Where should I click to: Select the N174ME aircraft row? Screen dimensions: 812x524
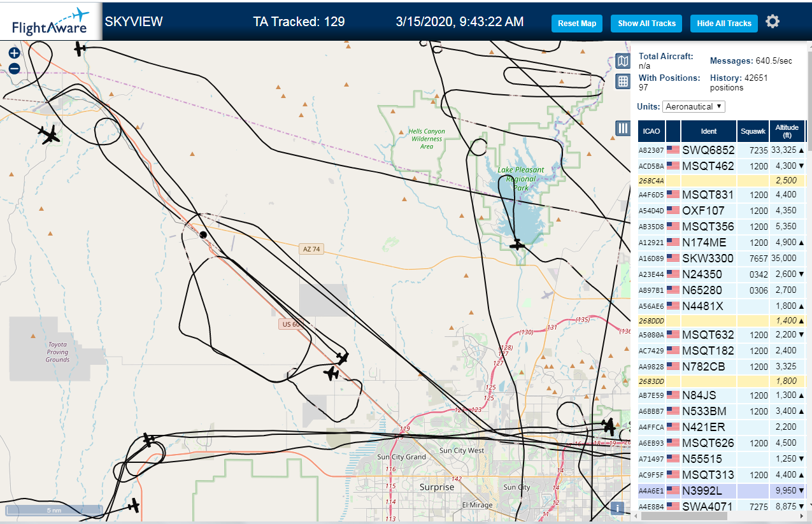722,243
